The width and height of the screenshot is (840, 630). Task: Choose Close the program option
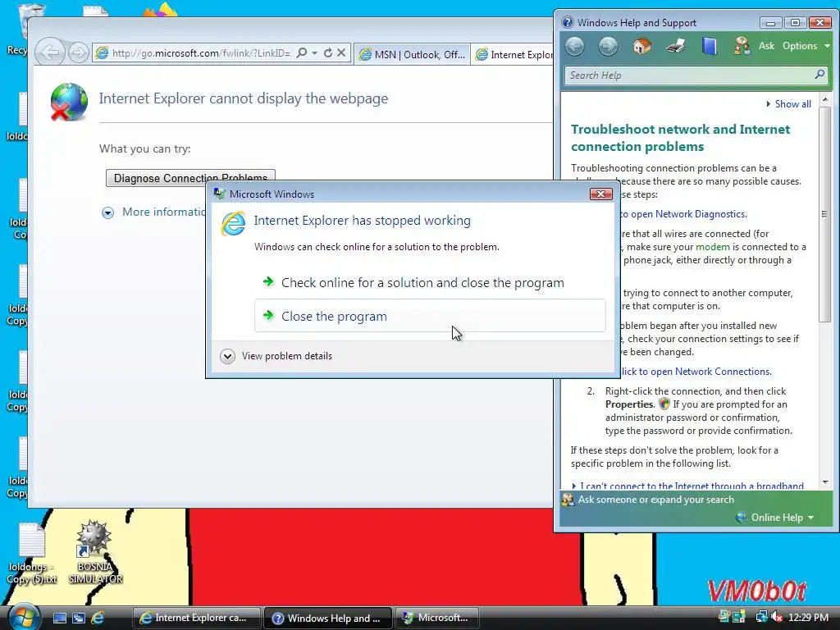pos(430,316)
